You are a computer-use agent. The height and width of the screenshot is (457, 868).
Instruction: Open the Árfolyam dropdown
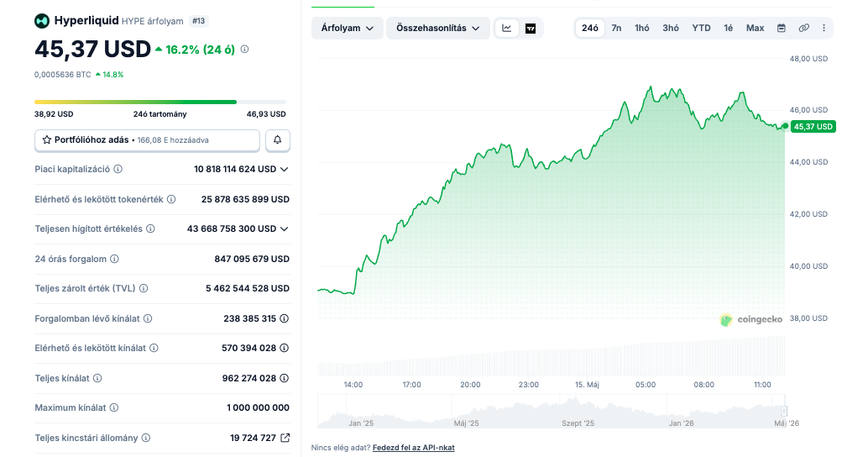click(x=347, y=29)
